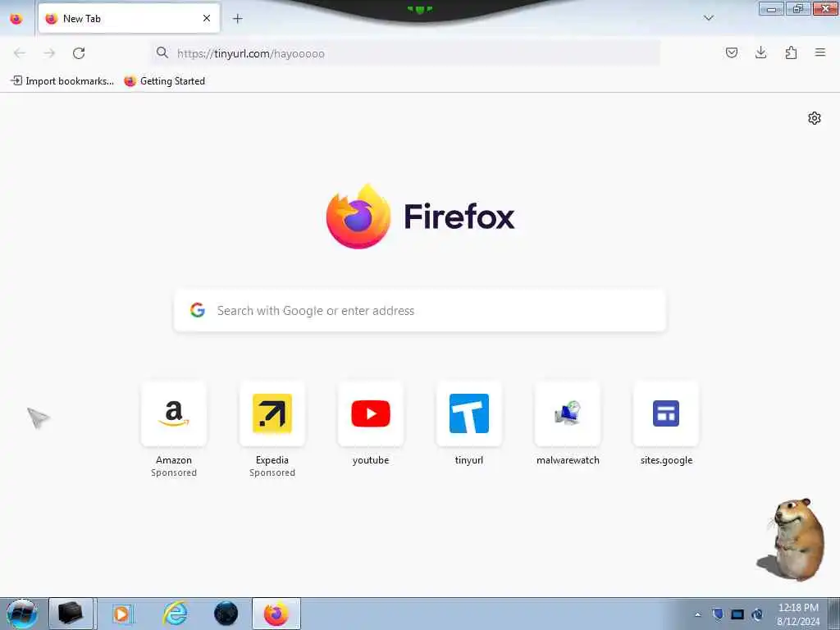Open Getting Started bookmark
840x630 pixels.
coord(164,81)
